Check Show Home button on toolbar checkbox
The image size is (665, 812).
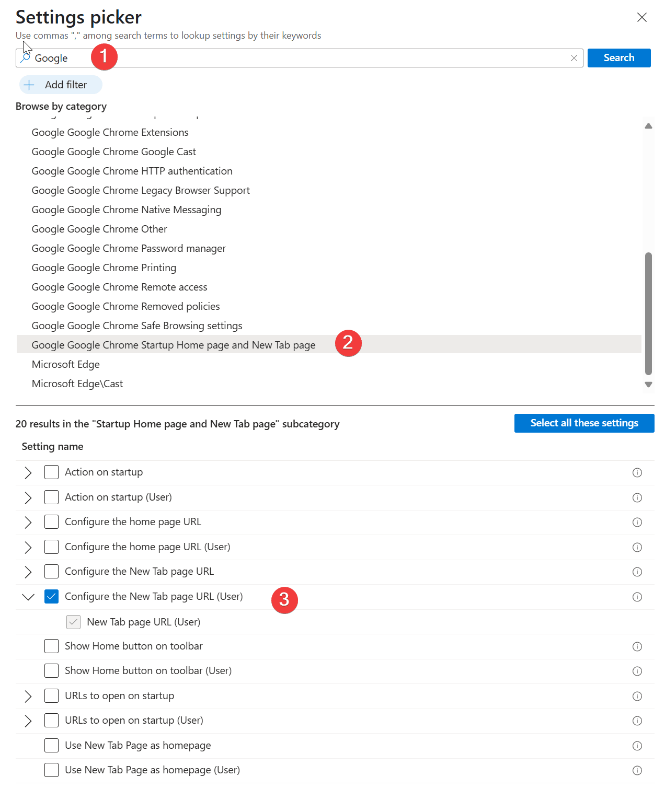51,646
